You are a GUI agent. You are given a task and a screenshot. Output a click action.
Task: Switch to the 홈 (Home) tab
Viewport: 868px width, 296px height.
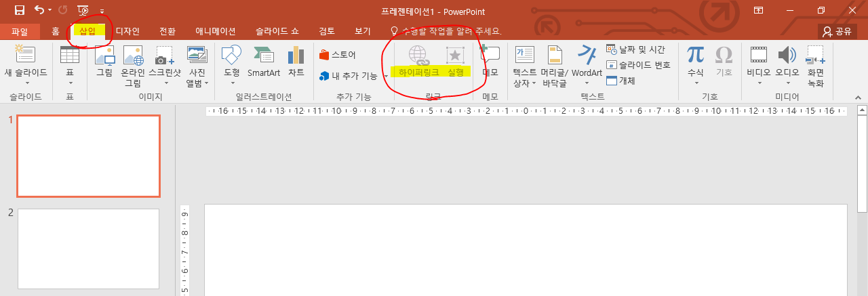tap(56, 31)
